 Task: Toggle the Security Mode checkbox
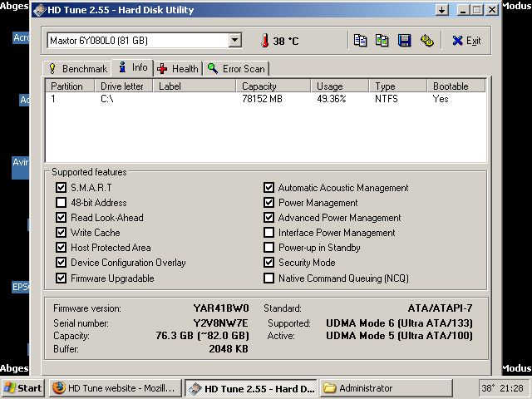[268, 263]
